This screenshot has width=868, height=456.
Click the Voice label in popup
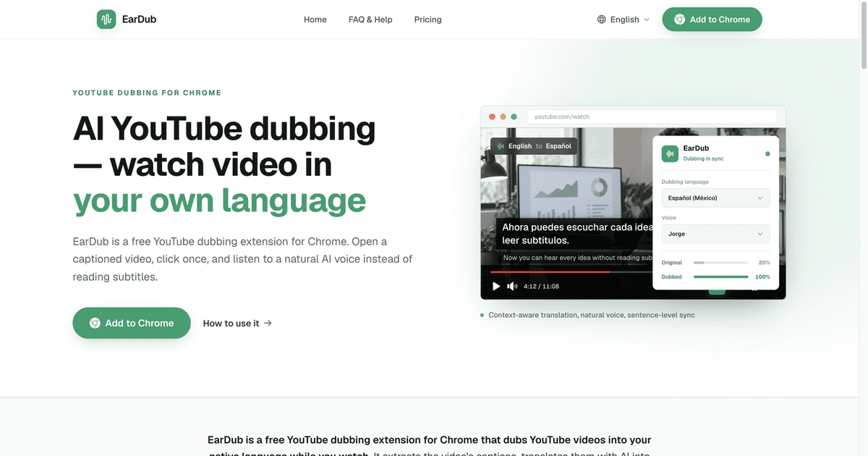coord(669,218)
